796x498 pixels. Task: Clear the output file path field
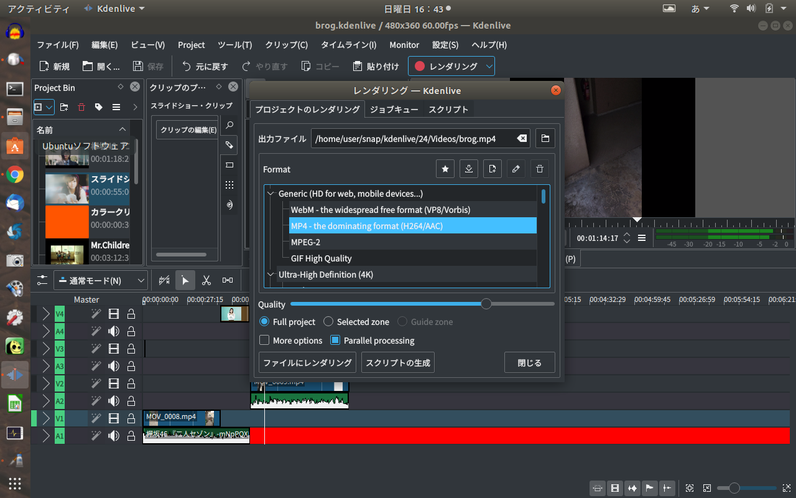(x=521, y=139)
